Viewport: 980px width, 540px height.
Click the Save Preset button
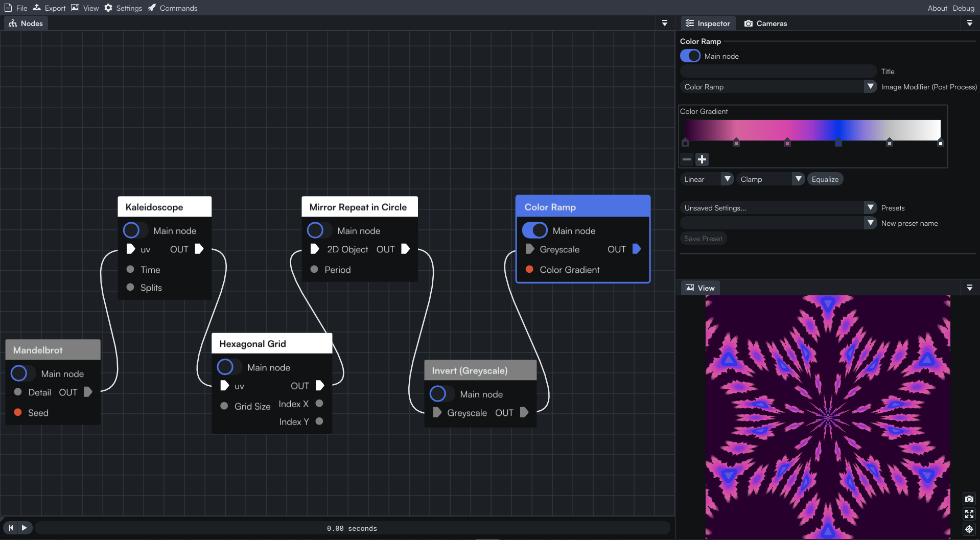(x=703, y=239)
